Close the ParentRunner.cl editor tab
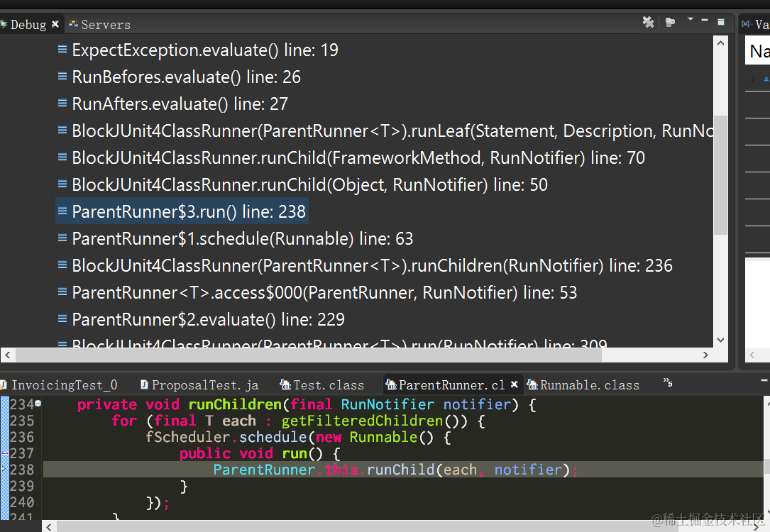This screenshot has height=532, width=770. tap(514, 384)
